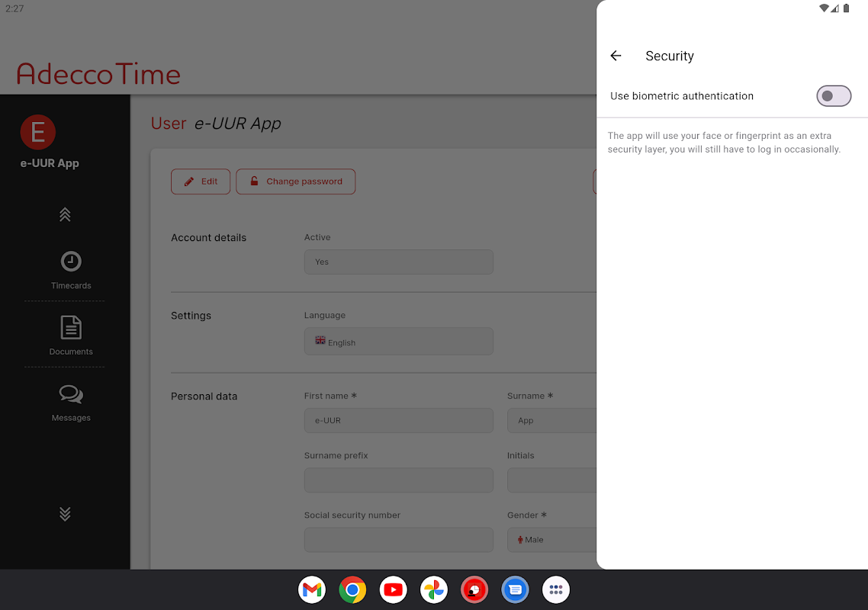Open the app drawer grid icon
This screenshot has height=610, width=868.
tap(556, 590)
